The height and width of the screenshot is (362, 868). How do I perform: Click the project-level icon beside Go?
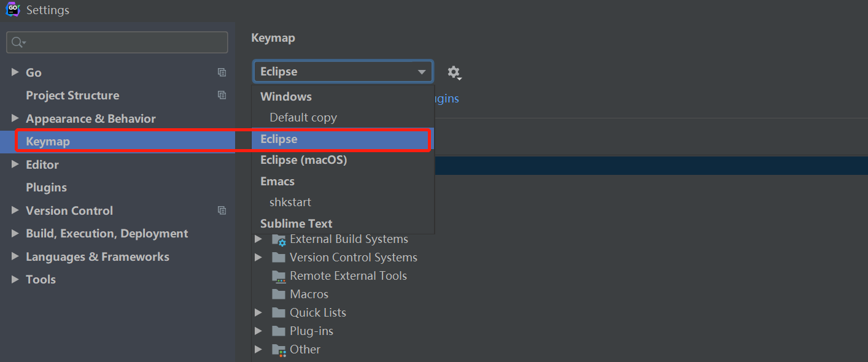(x=222, y=72)
